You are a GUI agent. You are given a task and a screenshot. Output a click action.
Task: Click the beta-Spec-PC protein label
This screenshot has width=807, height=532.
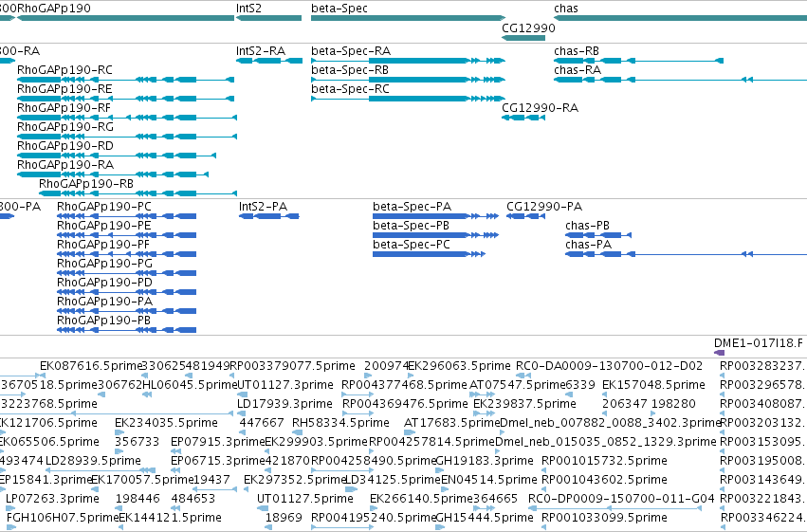tap(412, 245)
